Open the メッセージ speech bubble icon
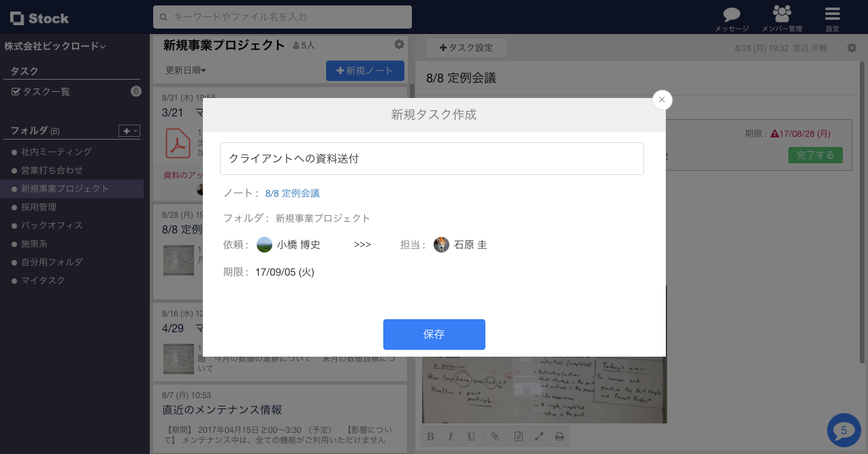Image resolution: width=868 pixels, height=454 pixels. click(x=731, y=15)
